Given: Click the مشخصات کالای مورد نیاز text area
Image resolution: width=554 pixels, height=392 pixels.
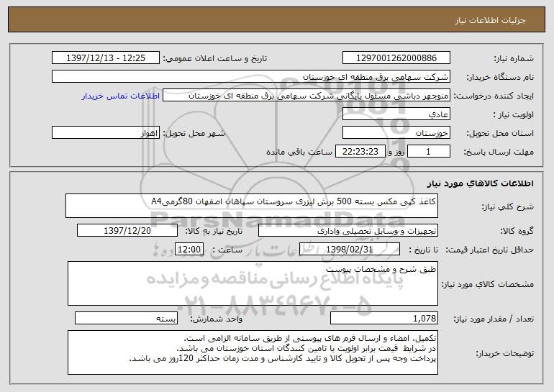Looking at the screenshot, I should (x=253, y=283).
